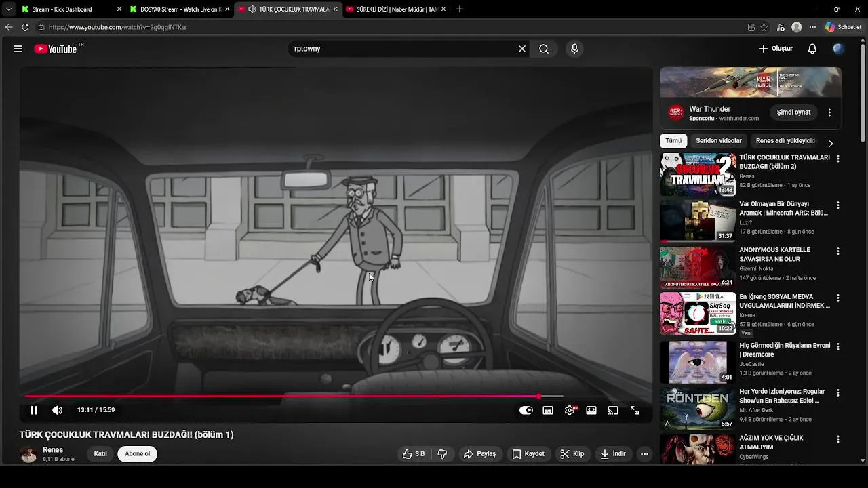Create a clip with Klip
Viewport: 868px width, 488px height.
(572, 454)
